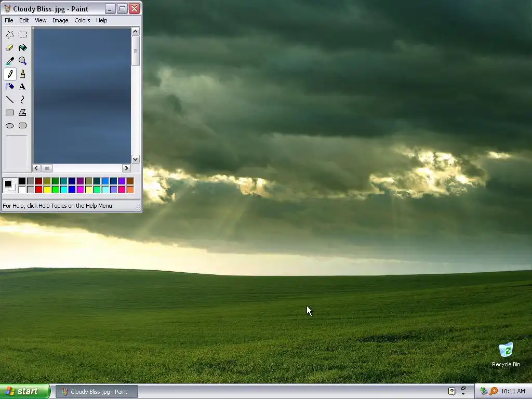Pick the olive color swatch
Screen dimensions: 532x399
click(x=47, y=181)
